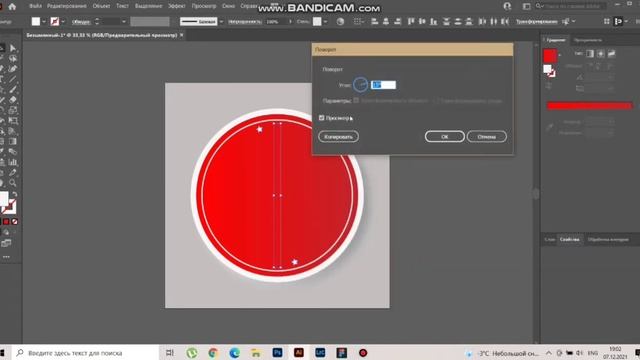This screenshot has height=360, width=640.
Task: Open Непрозрачность opacity link
Action: click(244, 22)
